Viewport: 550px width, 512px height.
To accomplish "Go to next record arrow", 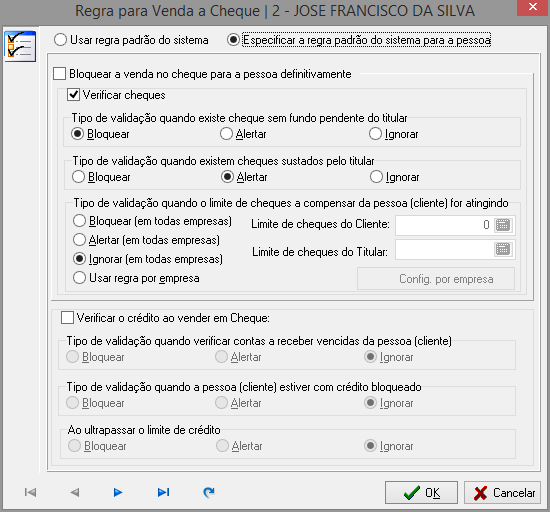I will (118, 492).
